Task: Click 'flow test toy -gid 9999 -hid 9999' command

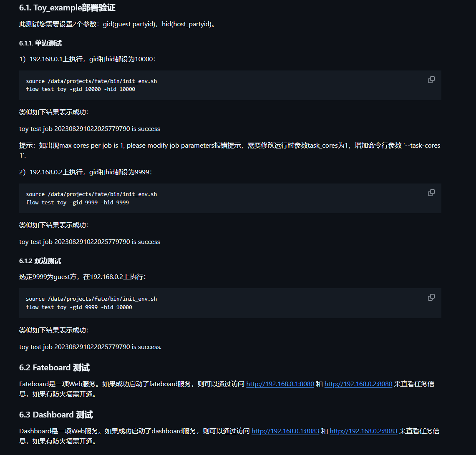Action: (78, 202)
